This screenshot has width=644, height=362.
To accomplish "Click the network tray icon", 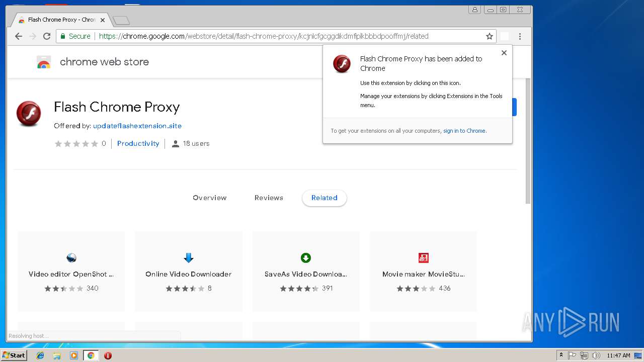I will click(584, 355).
